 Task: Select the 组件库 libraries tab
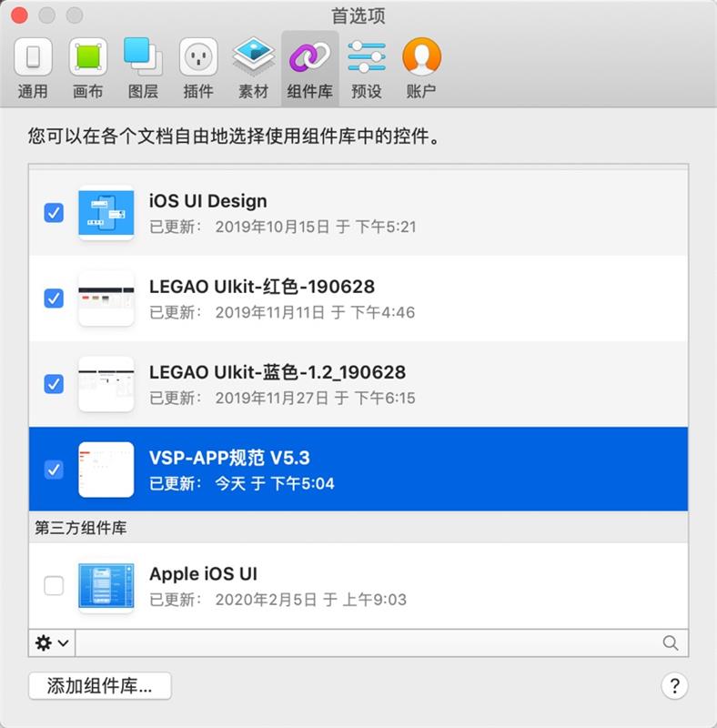(309, 69)
